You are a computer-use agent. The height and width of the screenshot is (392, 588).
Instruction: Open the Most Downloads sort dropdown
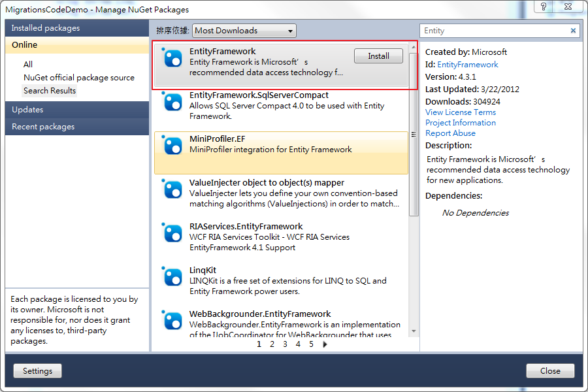(244, 31)
